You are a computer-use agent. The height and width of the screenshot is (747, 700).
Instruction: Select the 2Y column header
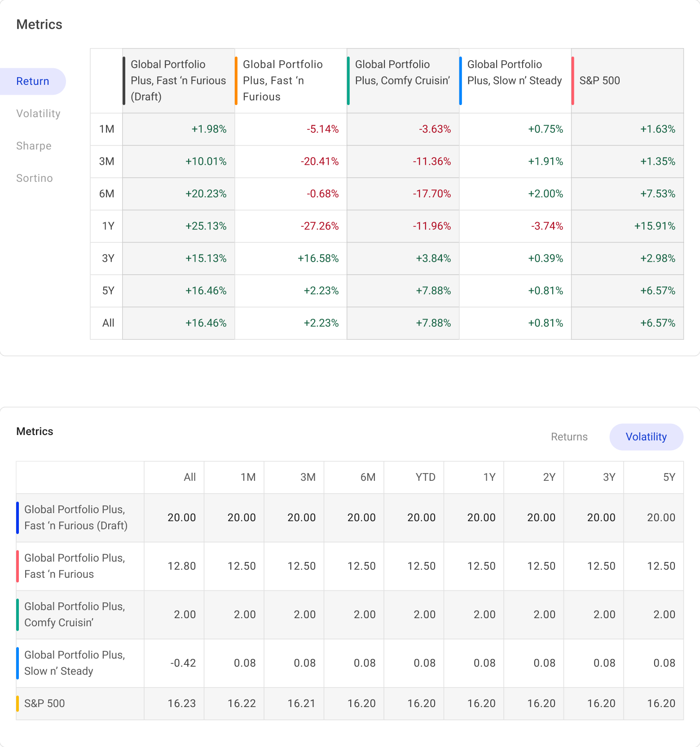click(549, 477)
